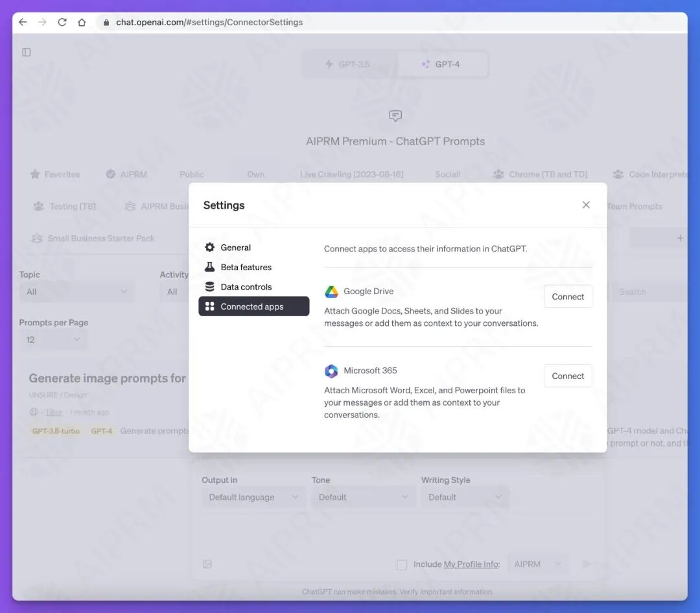The image size is (700, 613).
Task: Open Live Crawling [2023-08-16] list
Action: click(351, 174)
